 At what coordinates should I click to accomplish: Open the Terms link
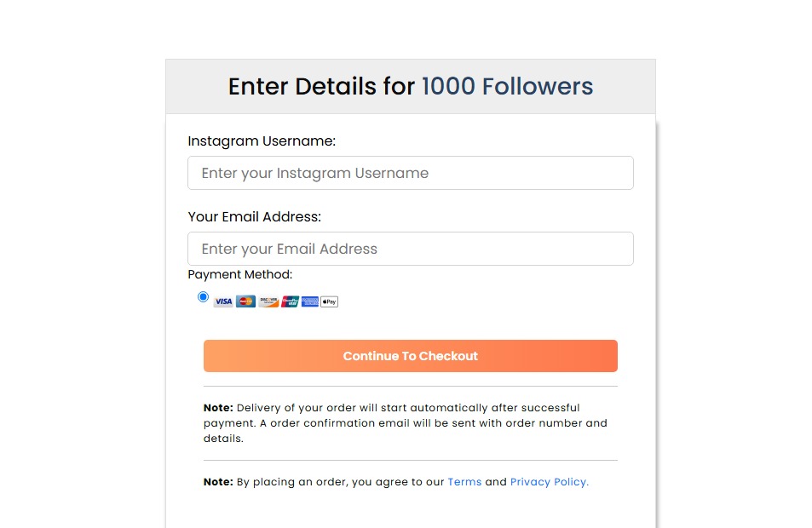pyautogui.click(x=464, y=482)
